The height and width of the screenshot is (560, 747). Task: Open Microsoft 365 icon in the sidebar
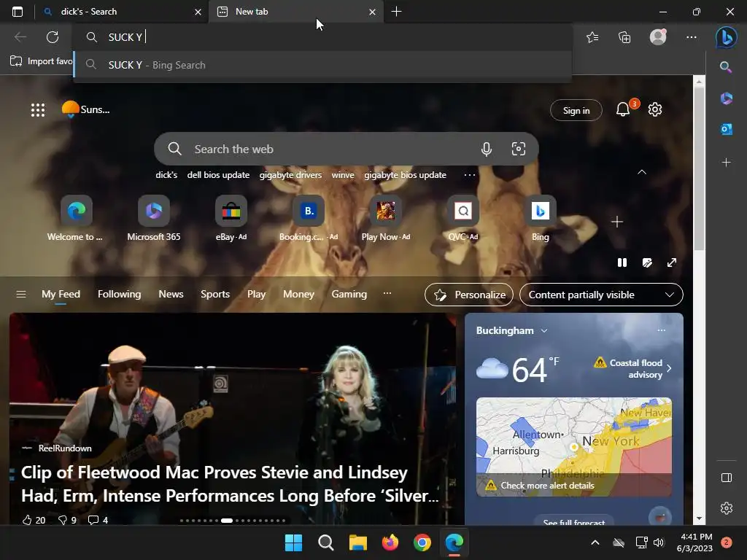pos(726,98)
